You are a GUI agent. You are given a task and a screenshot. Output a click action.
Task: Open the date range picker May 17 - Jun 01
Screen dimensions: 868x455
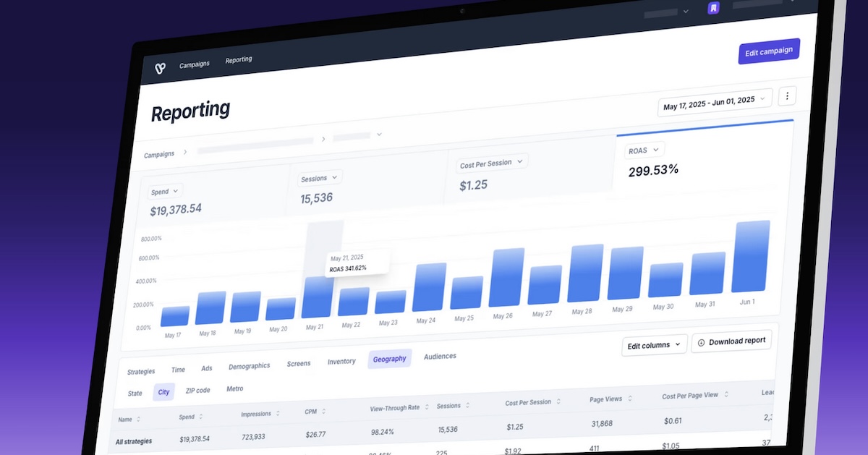[x=715, y=102]
